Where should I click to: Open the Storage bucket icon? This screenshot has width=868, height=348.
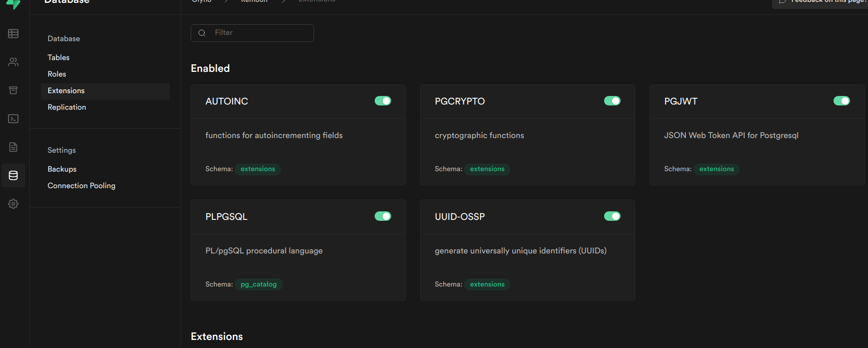click(13, 90)
